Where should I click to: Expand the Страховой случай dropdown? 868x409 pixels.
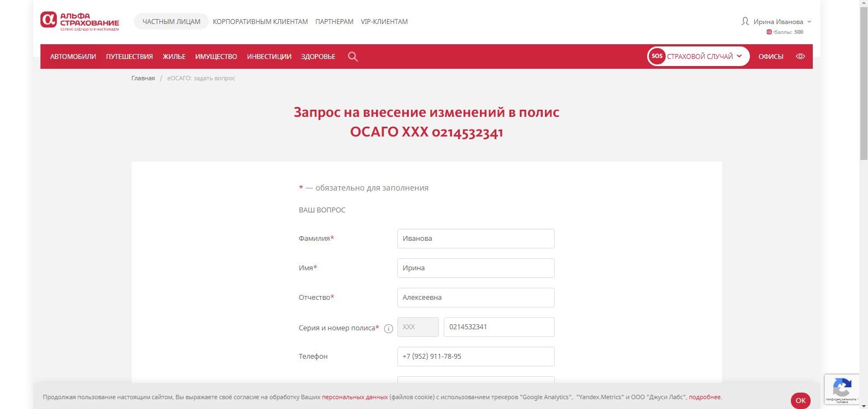pos(704,57)
